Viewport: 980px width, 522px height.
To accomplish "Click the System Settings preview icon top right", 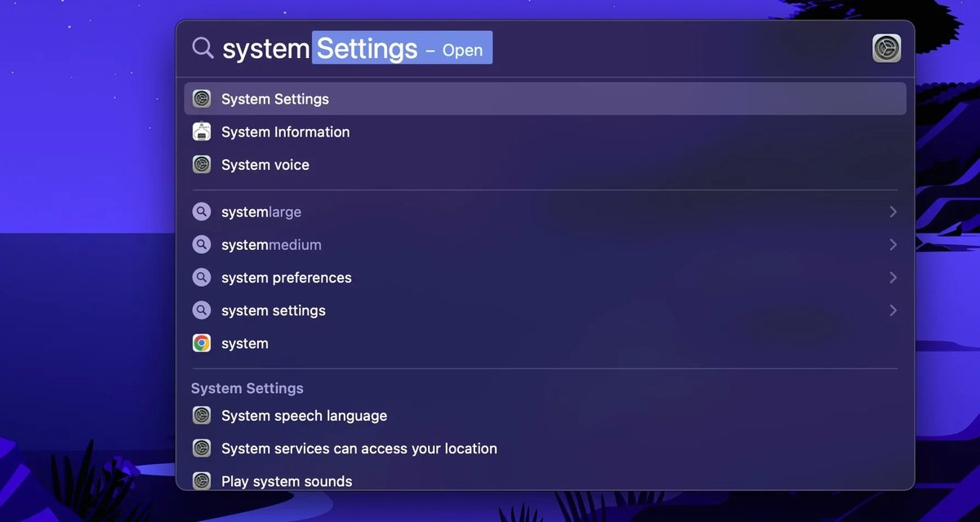I will coord(886,47).
